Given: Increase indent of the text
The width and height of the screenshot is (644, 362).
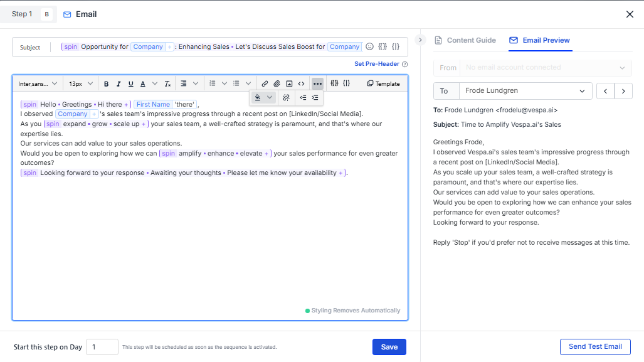Looking at the screenshot, I should [315, 98].
